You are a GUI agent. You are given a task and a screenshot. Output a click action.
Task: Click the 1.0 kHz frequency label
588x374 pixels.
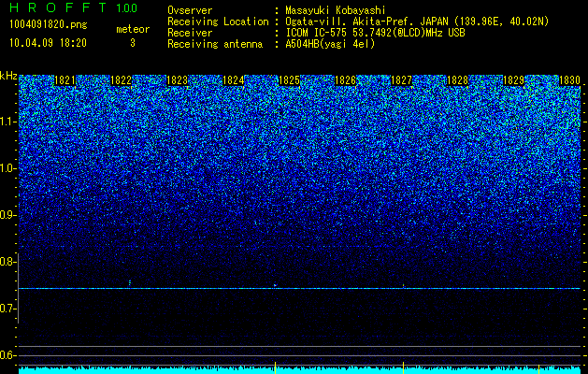click(8, 168)
